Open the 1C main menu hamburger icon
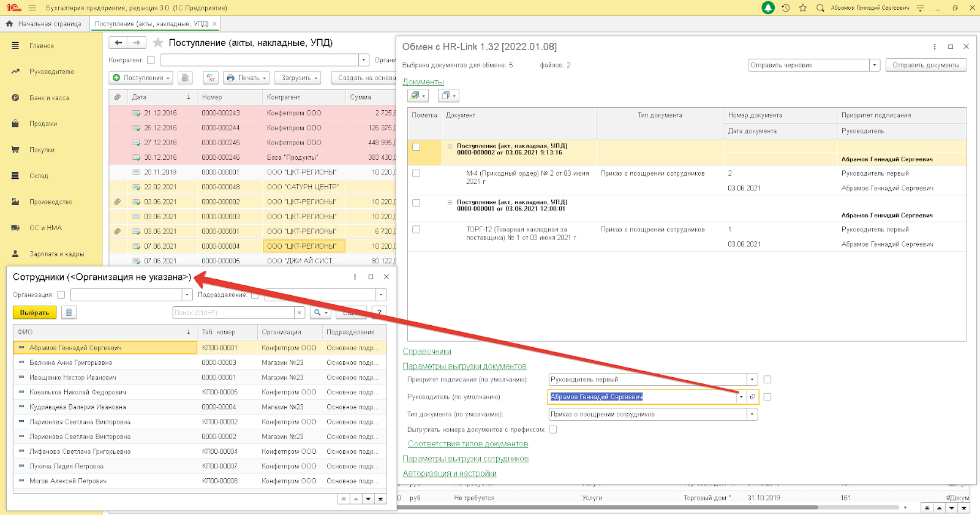 pos(32,8)
